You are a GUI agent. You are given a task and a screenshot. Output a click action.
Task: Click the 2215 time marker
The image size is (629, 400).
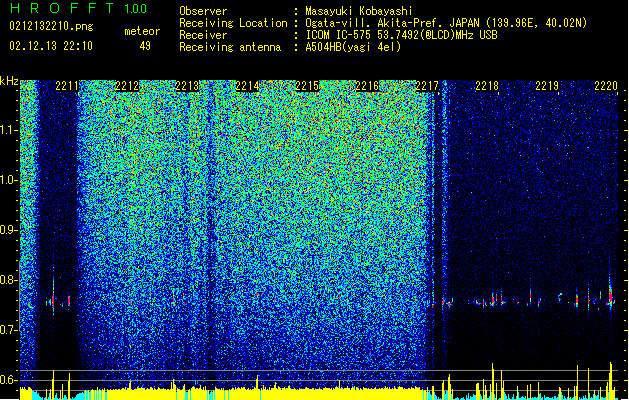tap(307, 86)
